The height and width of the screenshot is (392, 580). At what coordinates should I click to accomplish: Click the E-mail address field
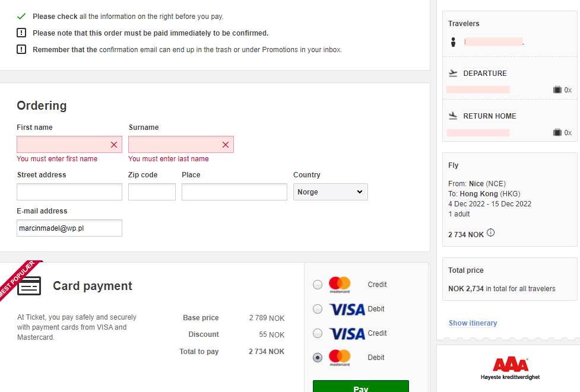pos(69,228)
